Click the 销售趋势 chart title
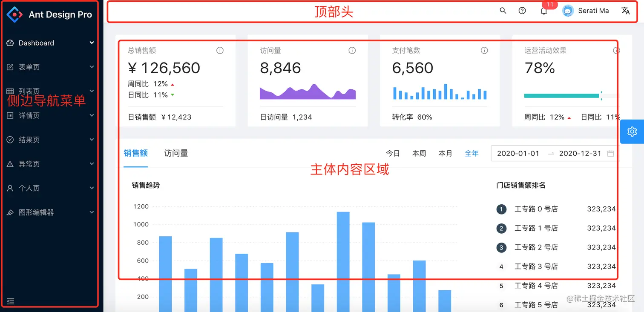This screenshot has height=312, width=644. point(146,185)
